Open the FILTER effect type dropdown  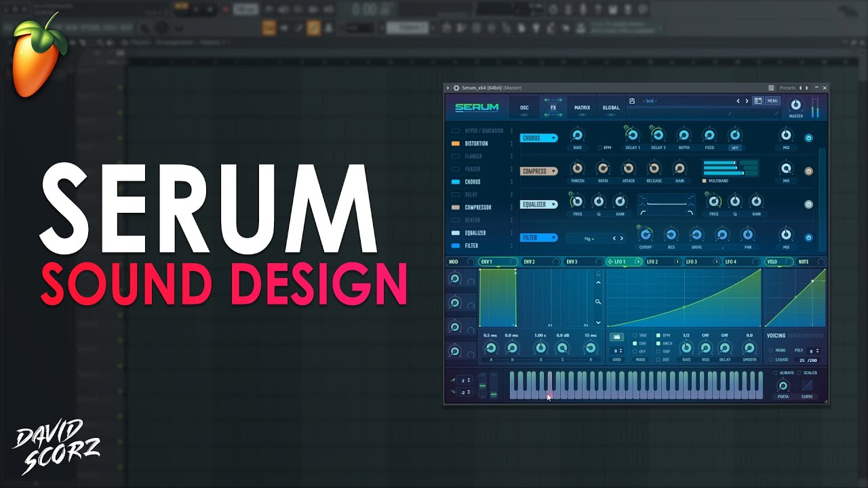(x=539, y=238)
